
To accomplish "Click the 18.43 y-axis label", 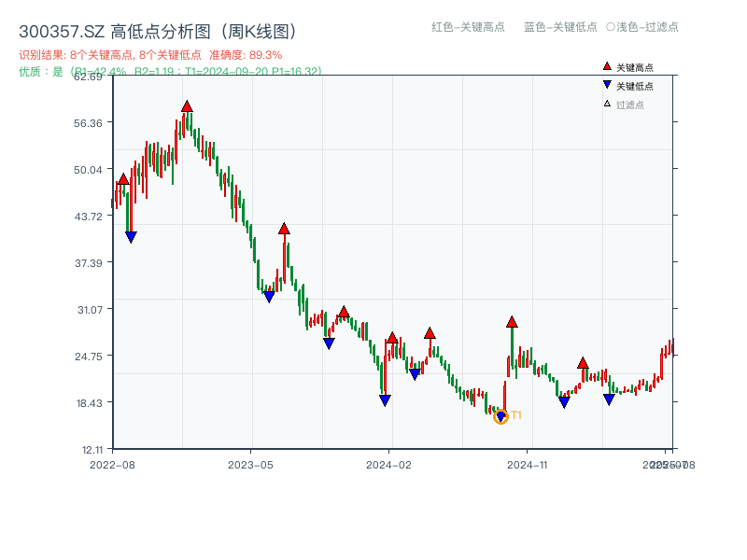I will pos(89,403).
